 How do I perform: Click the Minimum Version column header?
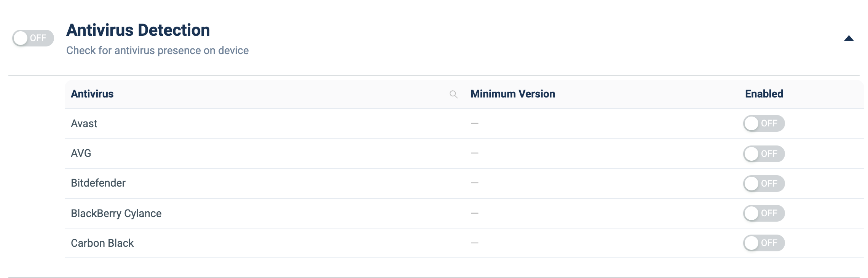[x=513, y=94]
